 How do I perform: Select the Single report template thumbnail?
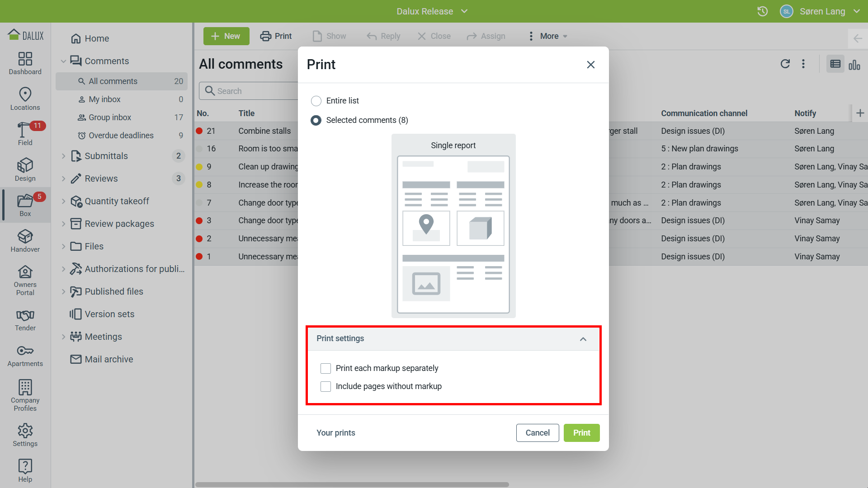(453, 226)
